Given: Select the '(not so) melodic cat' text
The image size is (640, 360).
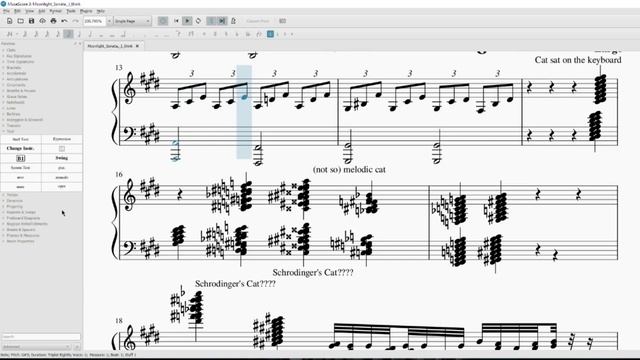Looking at the screenshot, I should pyautogui.click(x=349, y=169).
